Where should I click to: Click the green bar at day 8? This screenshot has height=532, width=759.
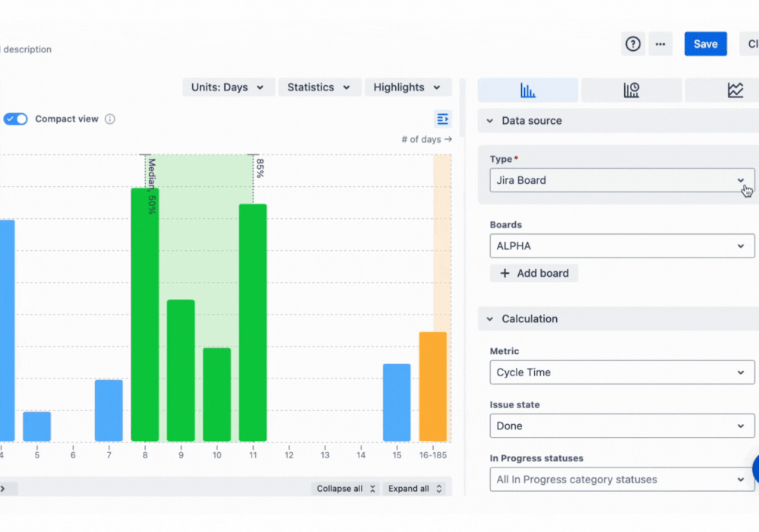click(144, 315)
